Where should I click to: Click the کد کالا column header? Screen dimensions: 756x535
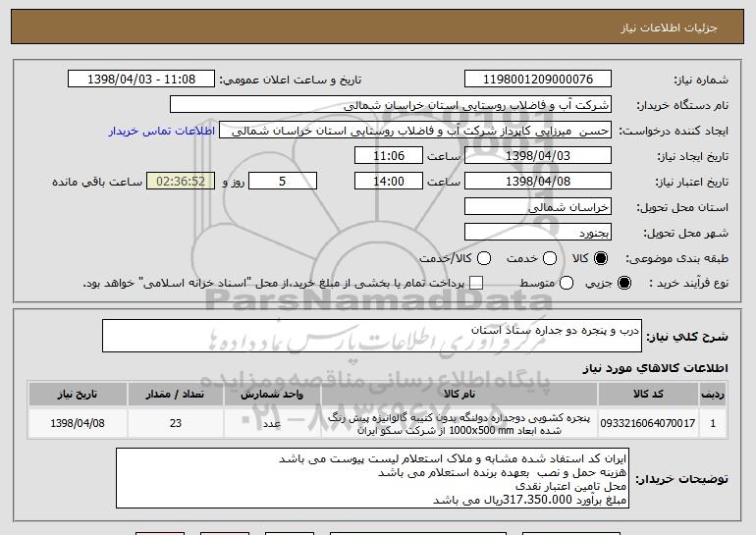point(648,395)
